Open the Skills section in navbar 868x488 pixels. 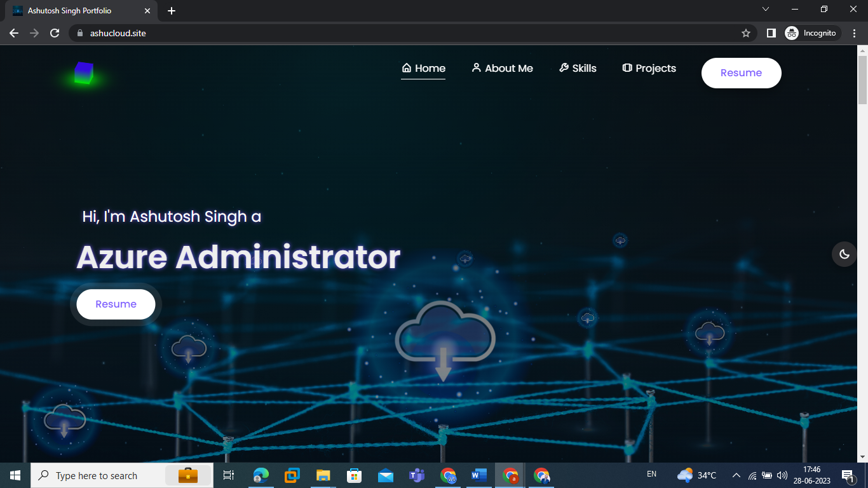[578, 69]
